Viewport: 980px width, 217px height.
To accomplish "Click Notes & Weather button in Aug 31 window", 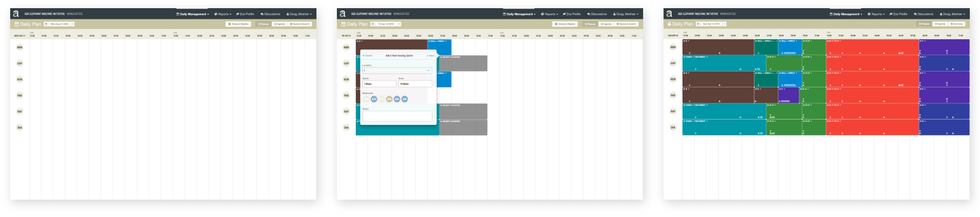I will (238, 24).
